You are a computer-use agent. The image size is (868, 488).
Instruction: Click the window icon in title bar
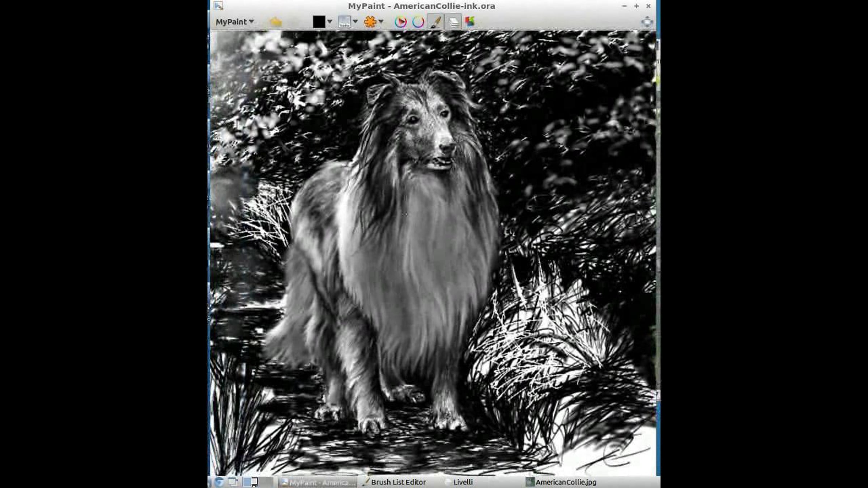[218, 6]
